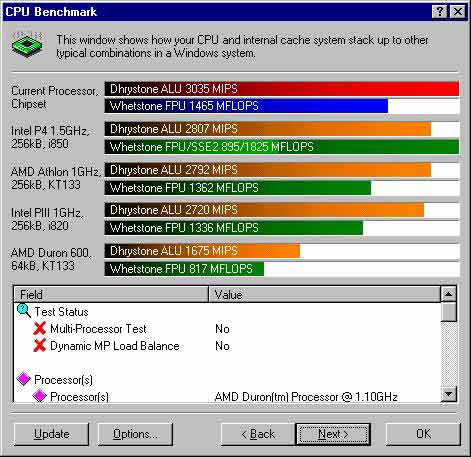Click the Field column header
Viewport: 471px width, 457px height.
pyautogui.click(x=111, y=294)
